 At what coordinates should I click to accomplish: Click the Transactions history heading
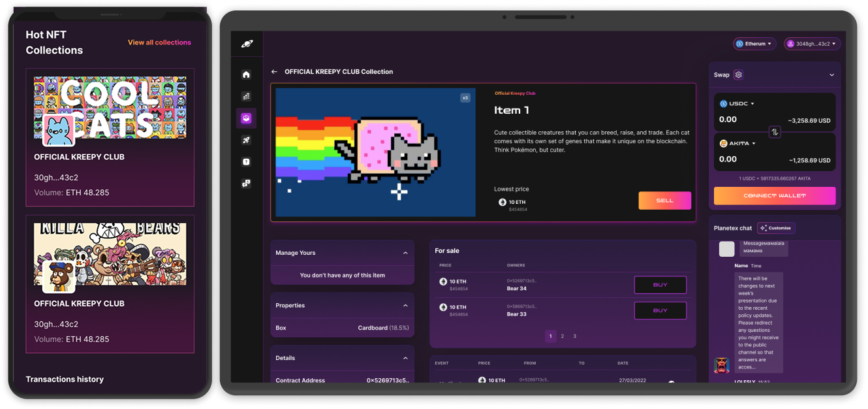click(x=65, y=379)
